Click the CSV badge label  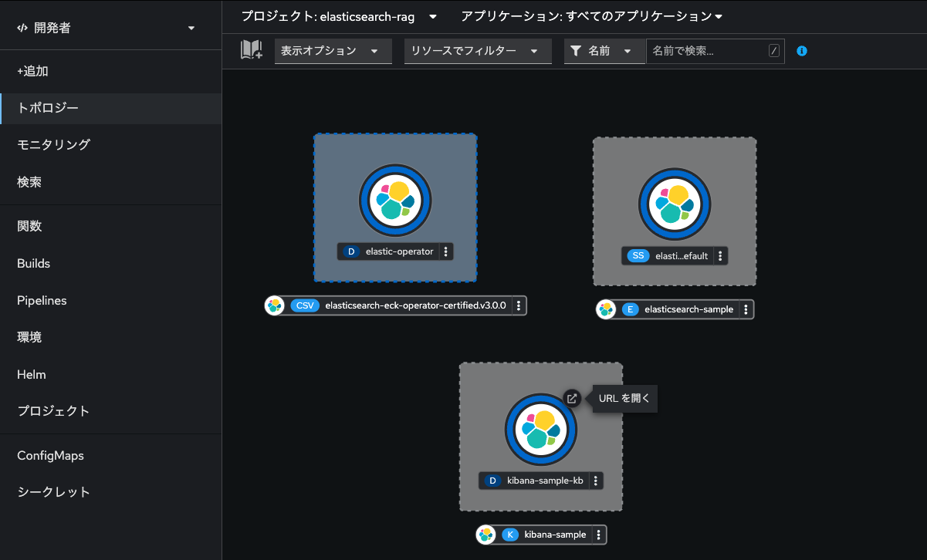[305, 305]
